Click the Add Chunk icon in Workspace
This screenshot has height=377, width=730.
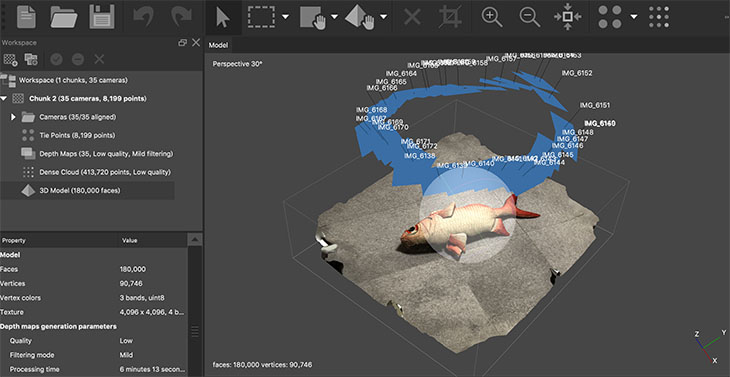click(10, 59)
